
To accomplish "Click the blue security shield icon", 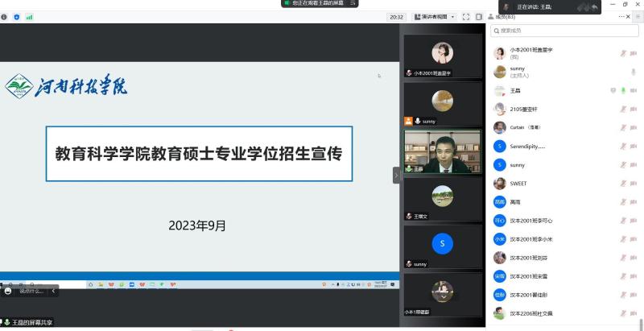I will (x=16, y=17).
